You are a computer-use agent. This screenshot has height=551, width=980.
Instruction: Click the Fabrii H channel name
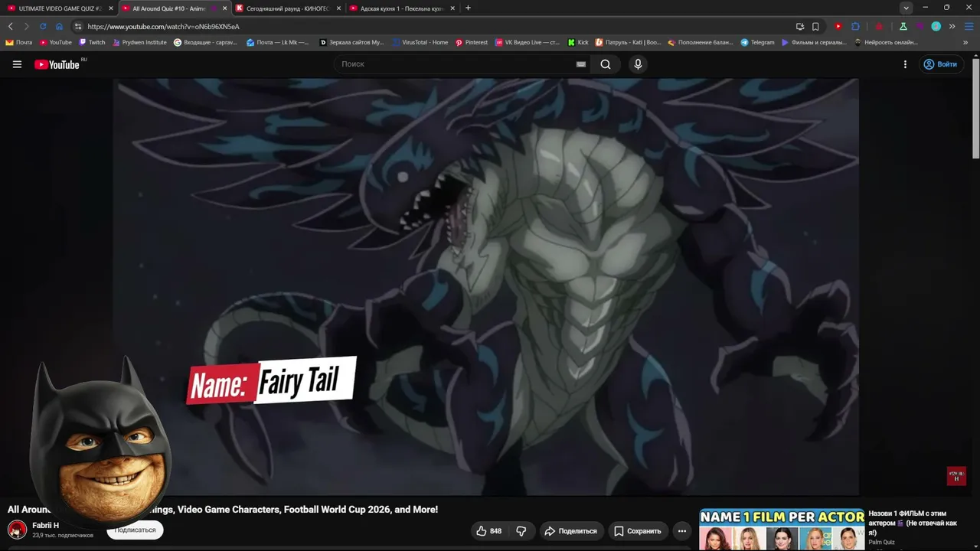45,525
